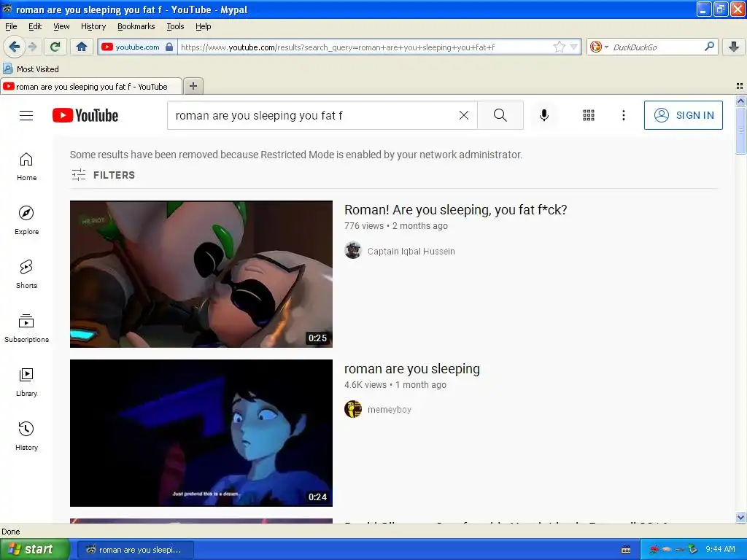Open the on-screen keyboard tray icon
Viewport: 747px width, 560px height.
click(626, 550)
